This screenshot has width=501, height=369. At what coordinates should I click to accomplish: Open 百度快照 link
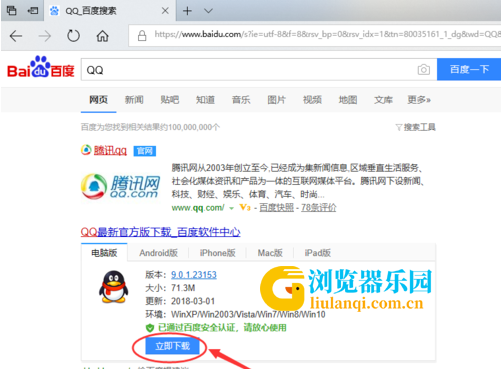(x=277, y=208)
